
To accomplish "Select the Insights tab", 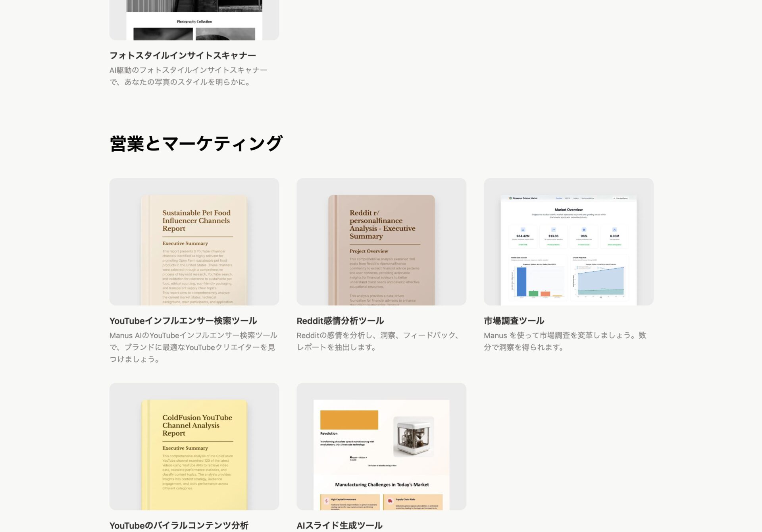I will [x=576, y=198].
